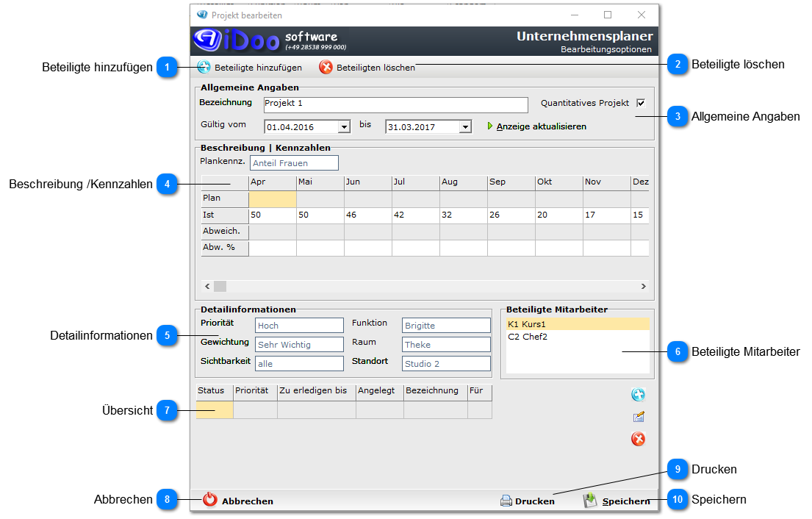Click the edit notepad icon on right side
Viewport: 812px width, 519px height.
[639, 416]
